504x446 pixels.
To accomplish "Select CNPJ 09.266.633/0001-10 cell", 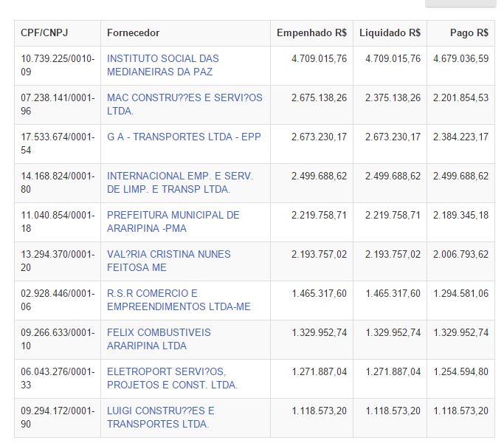I will pos(58,340).
